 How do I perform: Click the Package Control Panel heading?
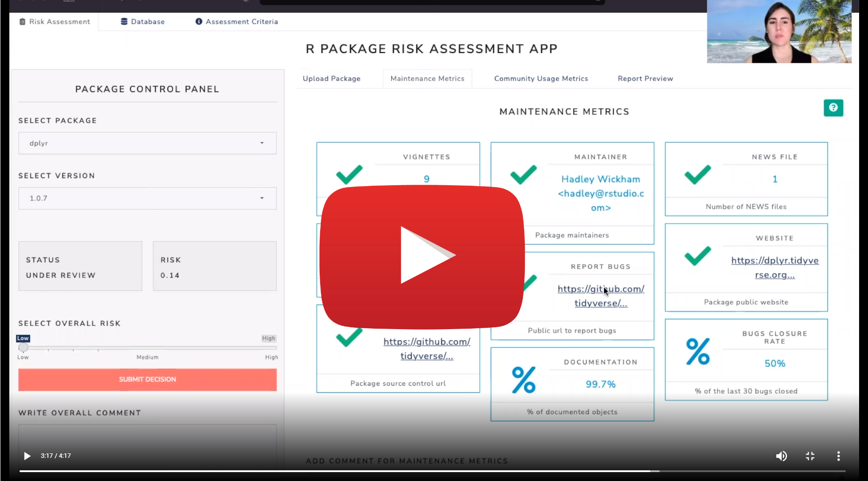[x=147, y=89]
